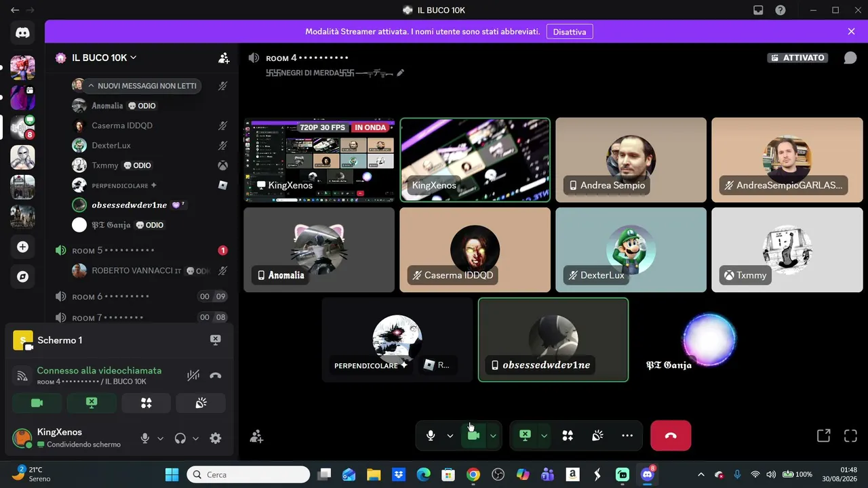Close the Streamer mode banner
The image size is (868, 488).
click(852, 31)
